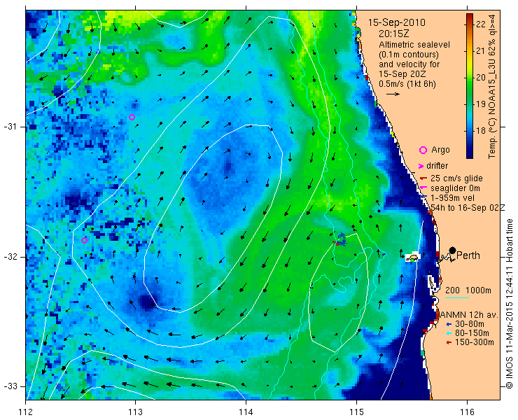Click the blue seaglider track cluster offshore Perth

point(342,239)
